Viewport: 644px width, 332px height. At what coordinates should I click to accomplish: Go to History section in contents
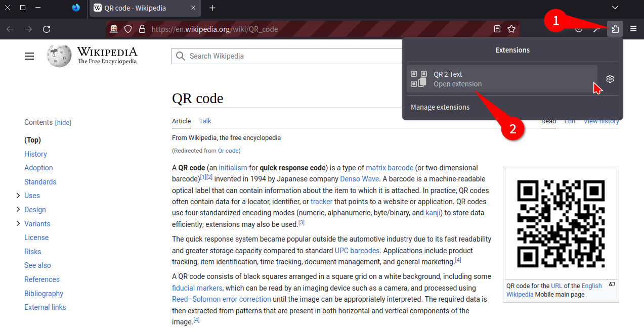point(35,154)
